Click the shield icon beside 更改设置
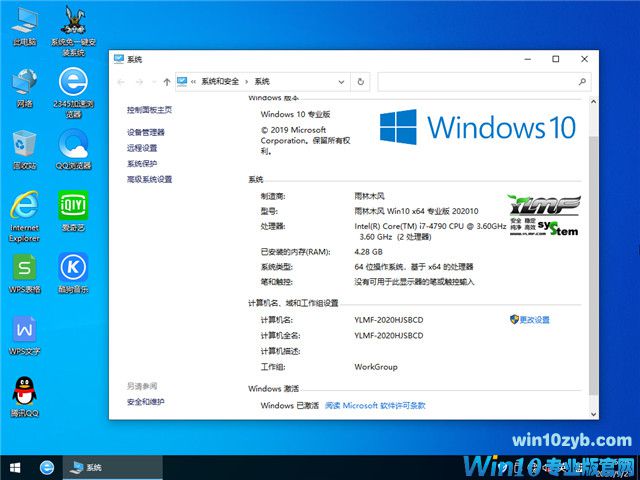This screenshot has height=480, width=640. [514, 319]
